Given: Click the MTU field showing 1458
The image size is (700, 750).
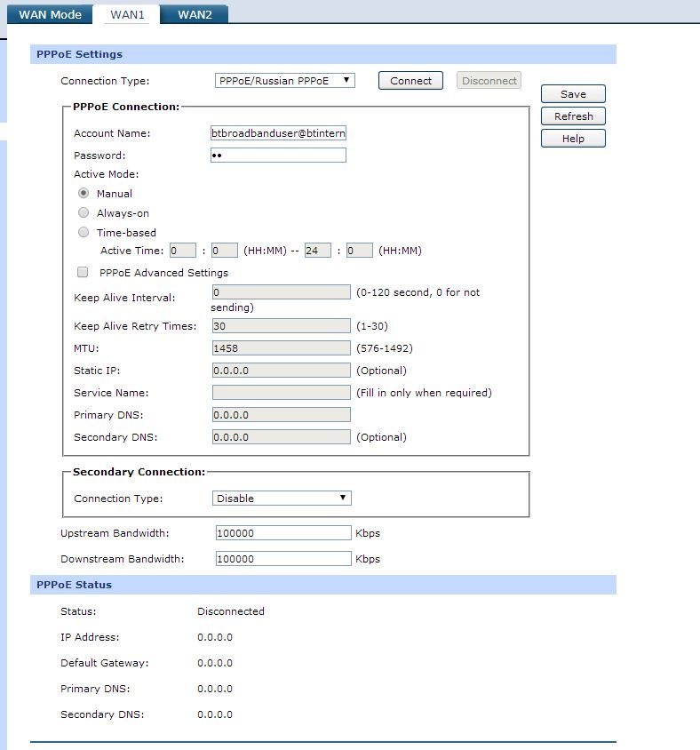Looking at the screenshot, I should pos(281,347).
